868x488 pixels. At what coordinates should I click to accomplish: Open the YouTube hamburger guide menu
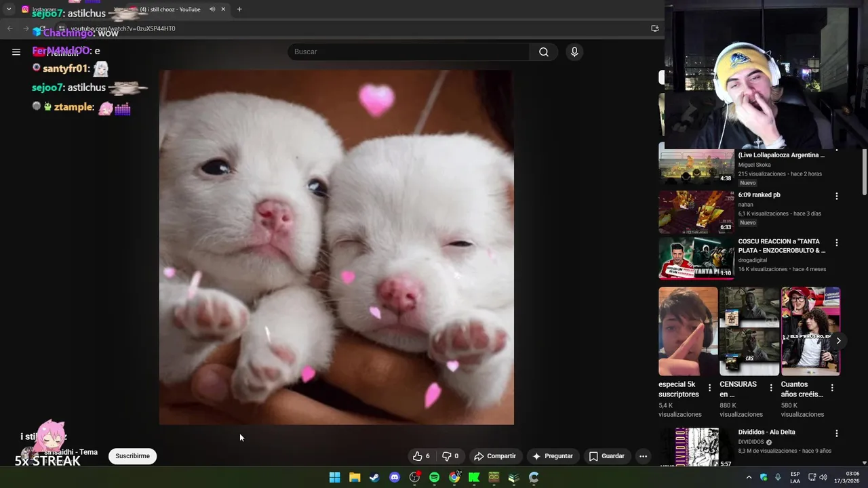tap(16, 52)
